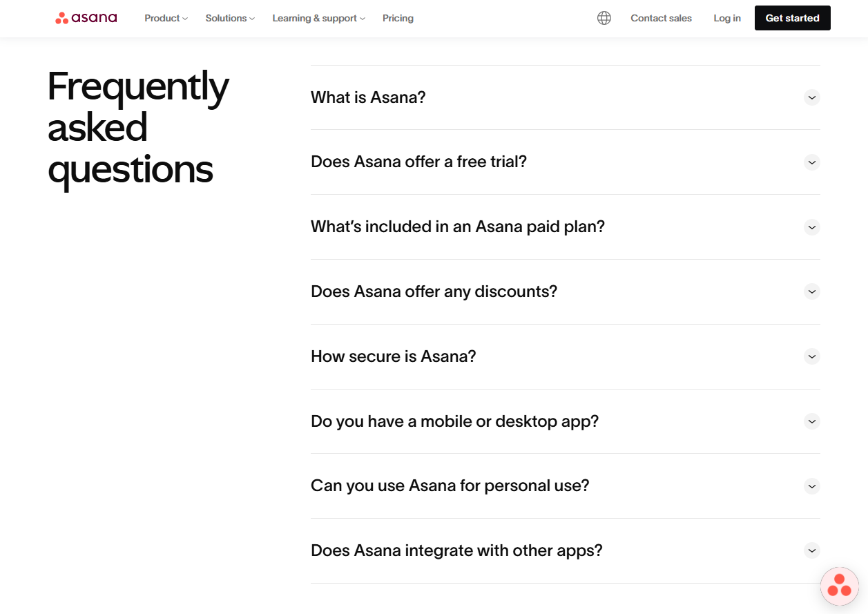The height and width of the screenshot is (614, 868).
Task: Click the Log in link
Action: (x=727, y=18)
